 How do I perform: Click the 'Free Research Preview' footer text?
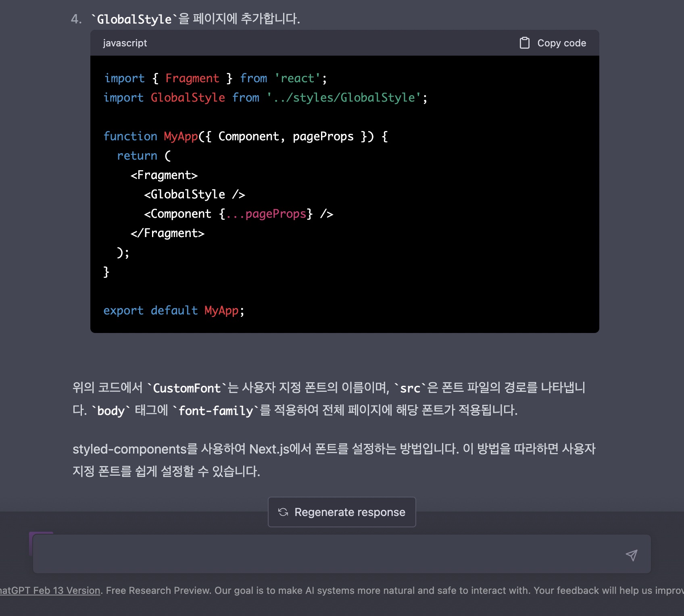pyautogui.click(x=158, y=590)
